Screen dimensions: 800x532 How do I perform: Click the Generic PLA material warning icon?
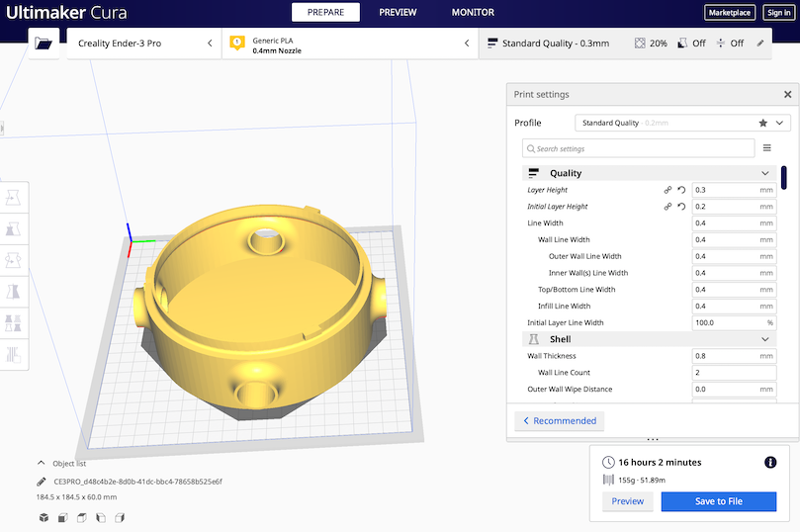(237, 43)
